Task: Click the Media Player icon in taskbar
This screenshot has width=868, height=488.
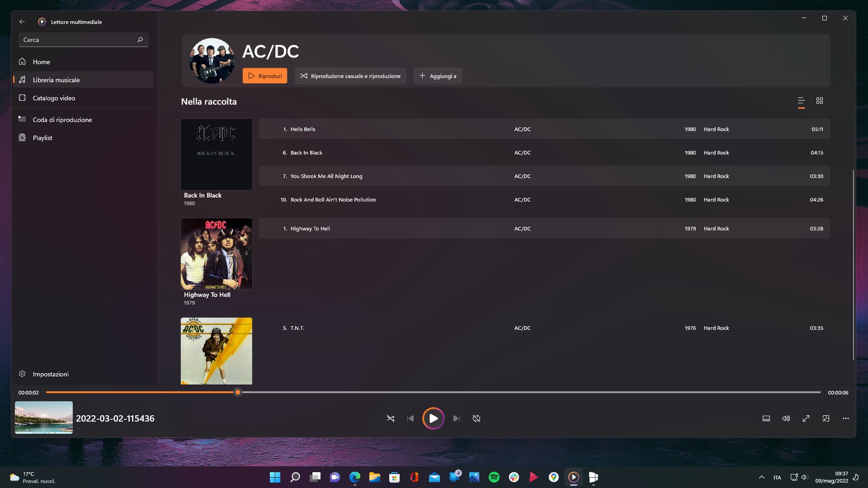Action: click(x=574, y=477)
